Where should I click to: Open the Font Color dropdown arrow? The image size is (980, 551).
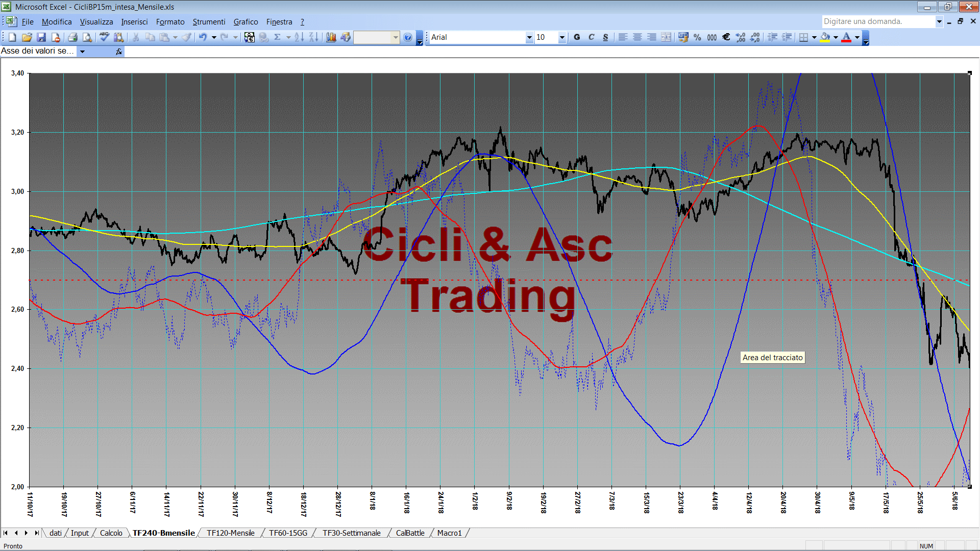(857, 37)
